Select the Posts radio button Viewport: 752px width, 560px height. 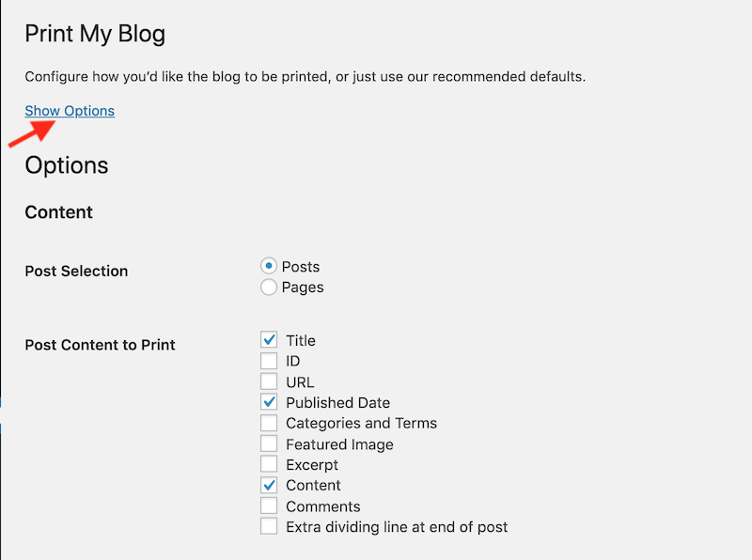click(269, 266)
